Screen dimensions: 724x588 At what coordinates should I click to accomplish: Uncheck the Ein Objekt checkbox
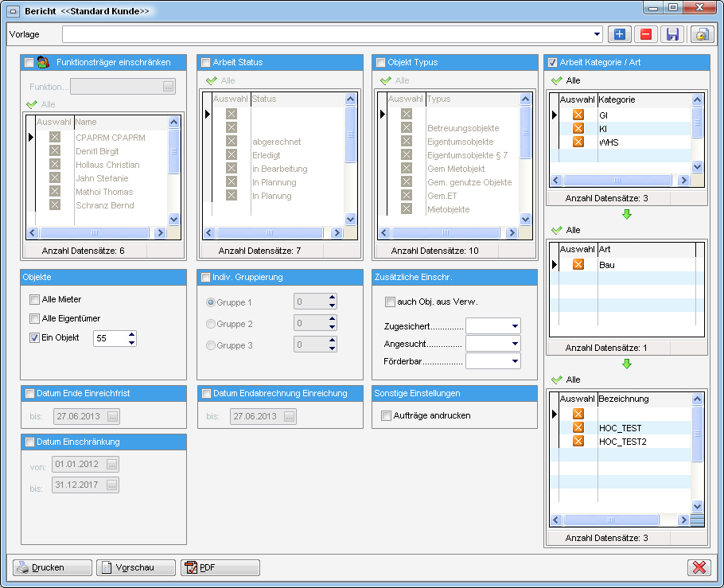[35, 337]
